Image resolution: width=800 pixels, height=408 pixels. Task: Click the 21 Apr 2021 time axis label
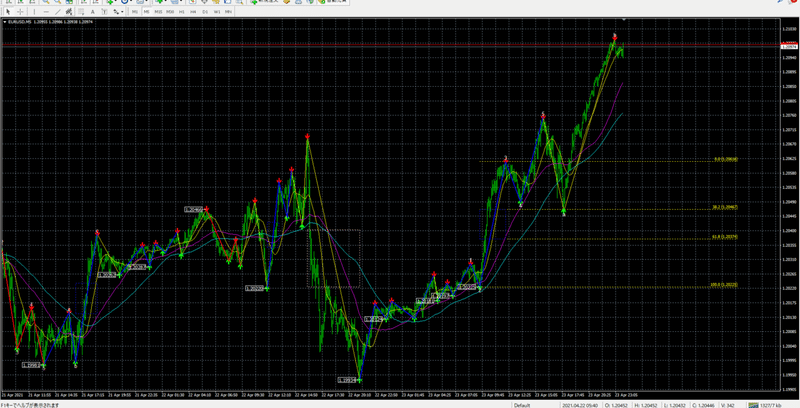pyautogui.click(x=12, y=395)
